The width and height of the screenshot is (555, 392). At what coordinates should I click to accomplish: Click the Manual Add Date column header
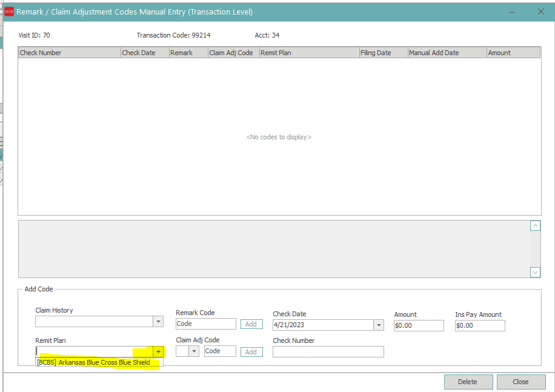pos(447,53)
